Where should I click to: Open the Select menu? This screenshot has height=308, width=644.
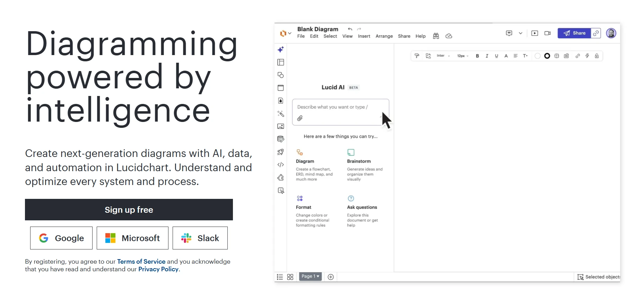point(330,36)
